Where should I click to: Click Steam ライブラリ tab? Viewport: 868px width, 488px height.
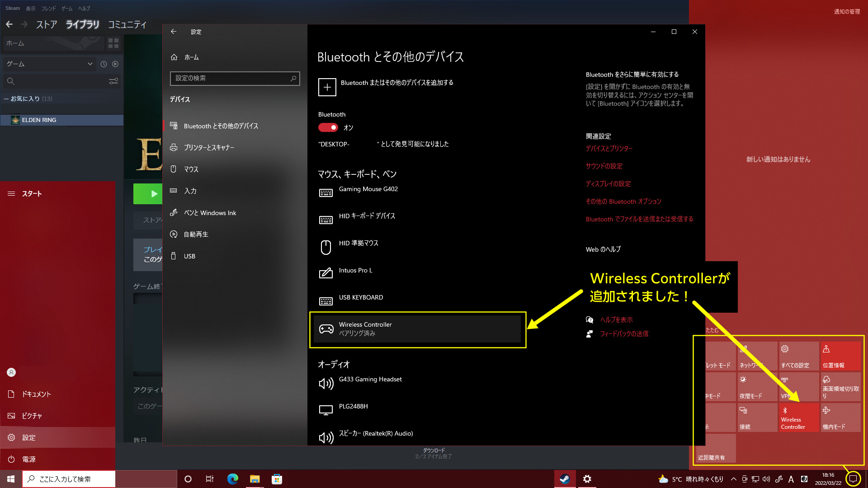pos(82,24)
